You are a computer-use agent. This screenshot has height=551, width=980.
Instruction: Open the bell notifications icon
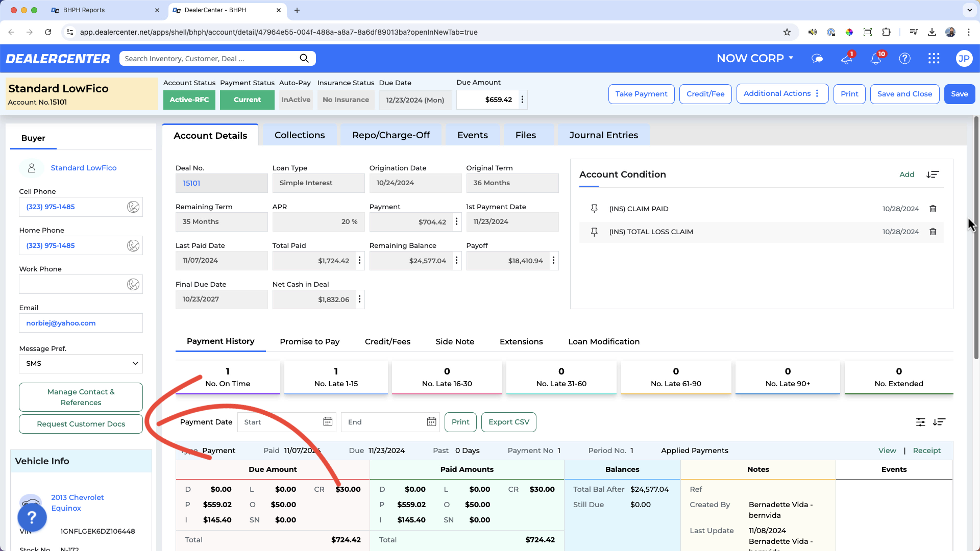(x=876, y=59)
